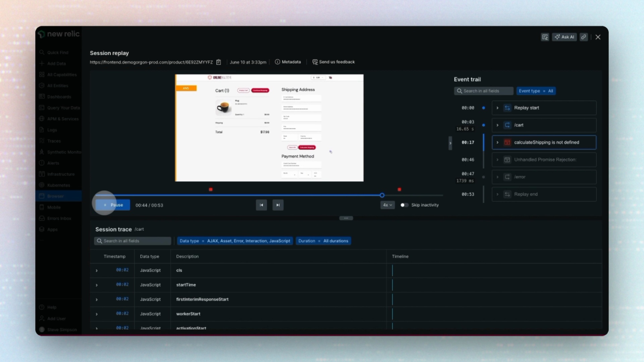
Task: Close the session replay panel
Action: [x=598, y=37]
